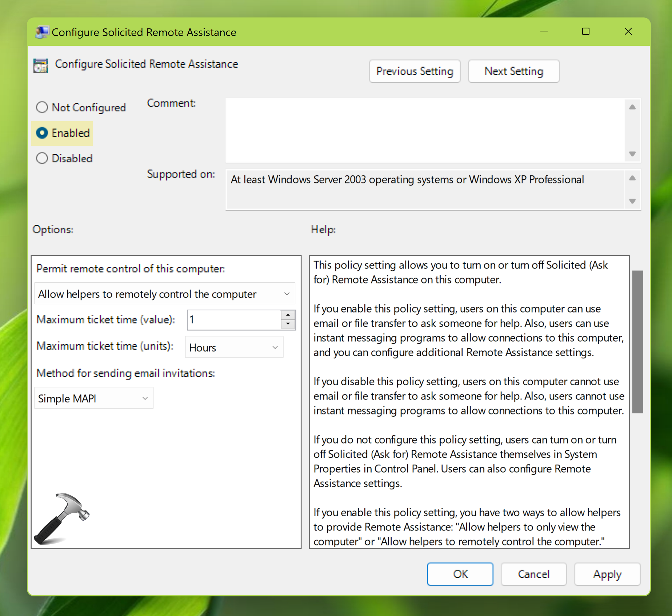The image size is (672, 616).
Task: Select the Not Configured radio button
Action: tap(42, 107)
